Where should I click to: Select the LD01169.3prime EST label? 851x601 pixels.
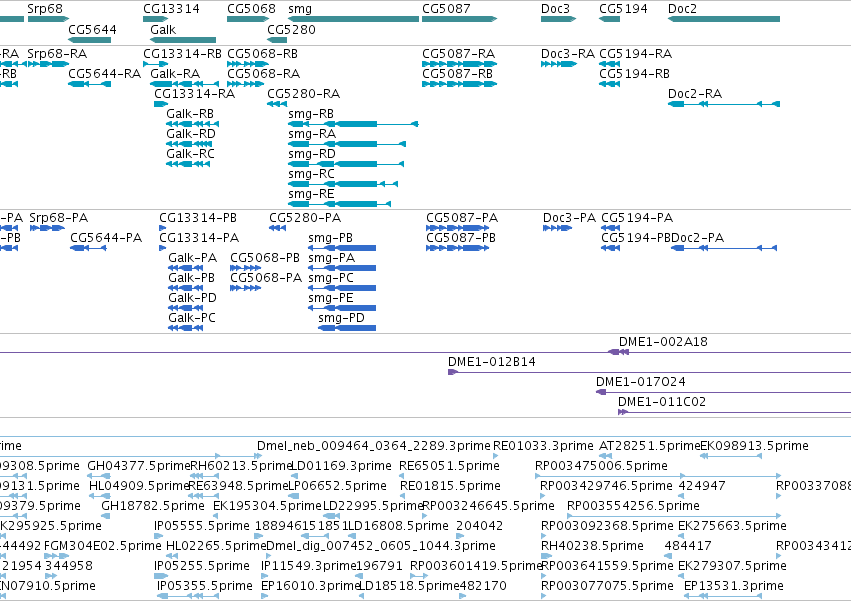point(341,466)
